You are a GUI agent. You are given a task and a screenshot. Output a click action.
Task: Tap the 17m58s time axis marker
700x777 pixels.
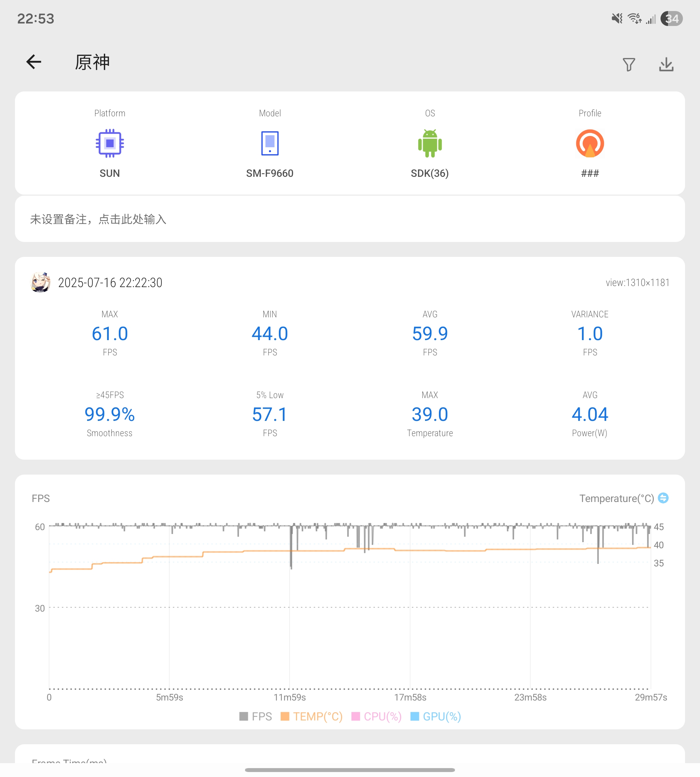point(410,697)
